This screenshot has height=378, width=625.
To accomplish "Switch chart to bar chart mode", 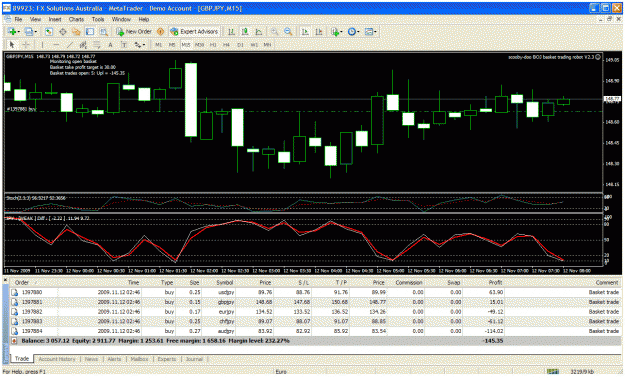I will click(x=231, y=32).
